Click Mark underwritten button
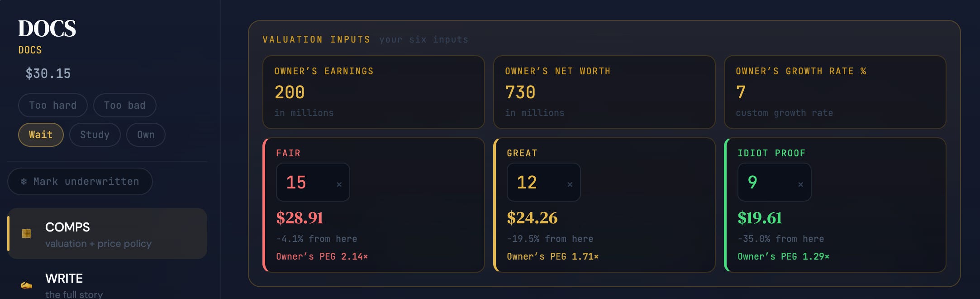Viewport: 980px width, 299px height. (x=80, y=182)
